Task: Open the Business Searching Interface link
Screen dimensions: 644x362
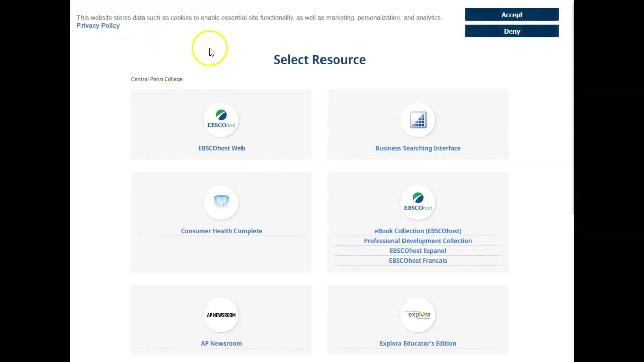Action: (418, 148)
